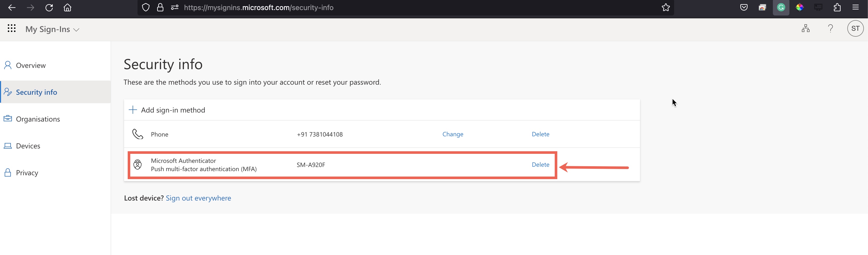Viewport: 868px width, 255px height.
Task: Go back to the previous page
Action: coord(12,7)
